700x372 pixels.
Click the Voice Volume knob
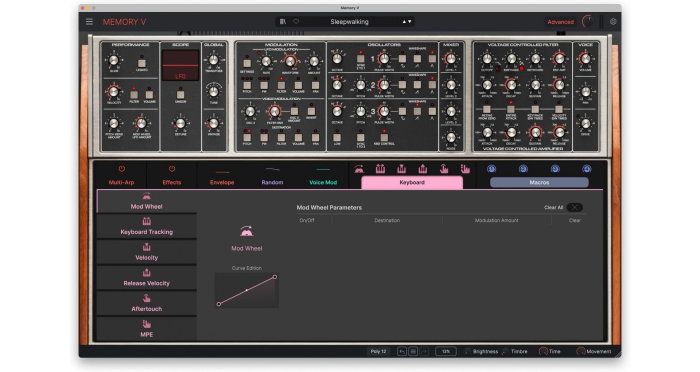585,59
